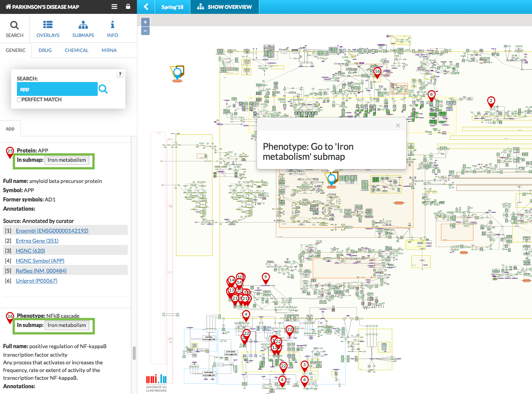Screen dimensions: 532x394
Task: Open the Submaps panel
Action: (x=83, y=29)
